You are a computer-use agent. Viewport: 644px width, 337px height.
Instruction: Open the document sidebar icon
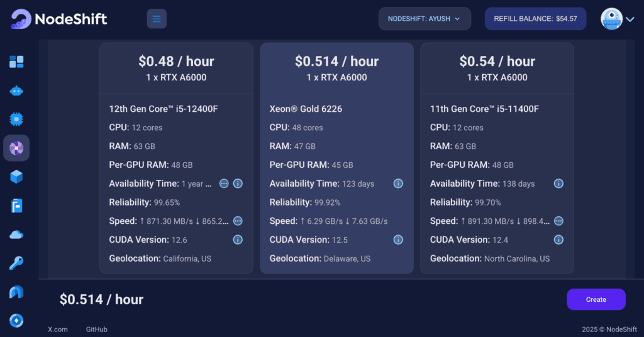tap(16, 206)
